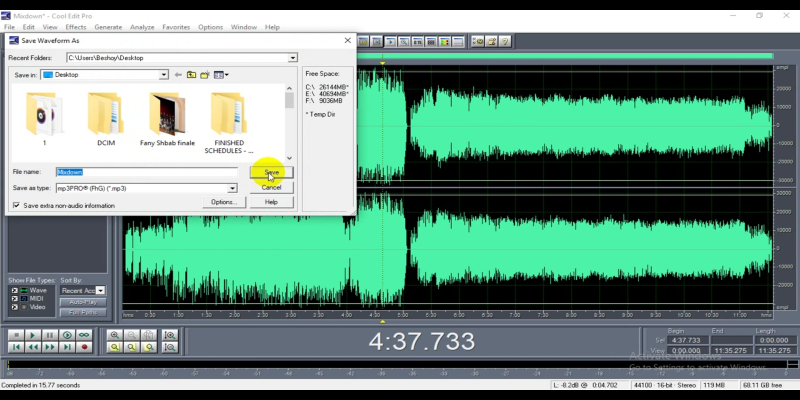This screenshot has height=400, width=800.
Task: Click the Create New Folder icon
Action: click(205, 75)
